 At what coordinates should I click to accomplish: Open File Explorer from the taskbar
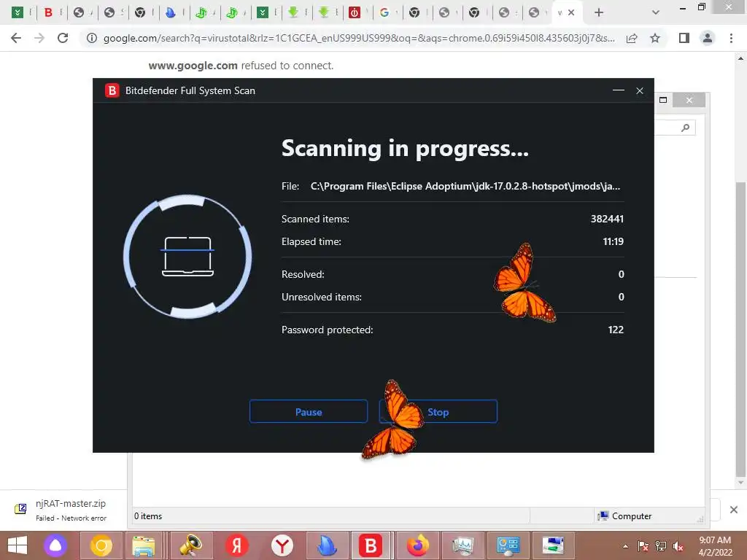click(144, 545)
